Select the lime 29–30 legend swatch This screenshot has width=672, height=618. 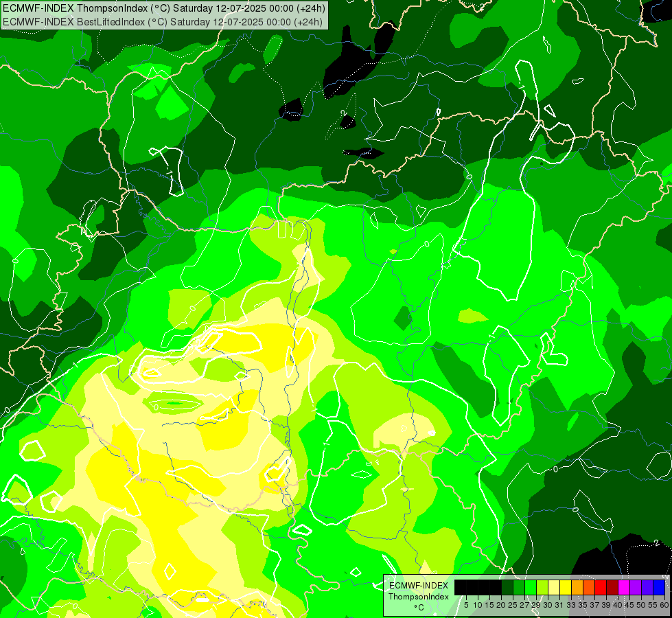click(542, 587)
